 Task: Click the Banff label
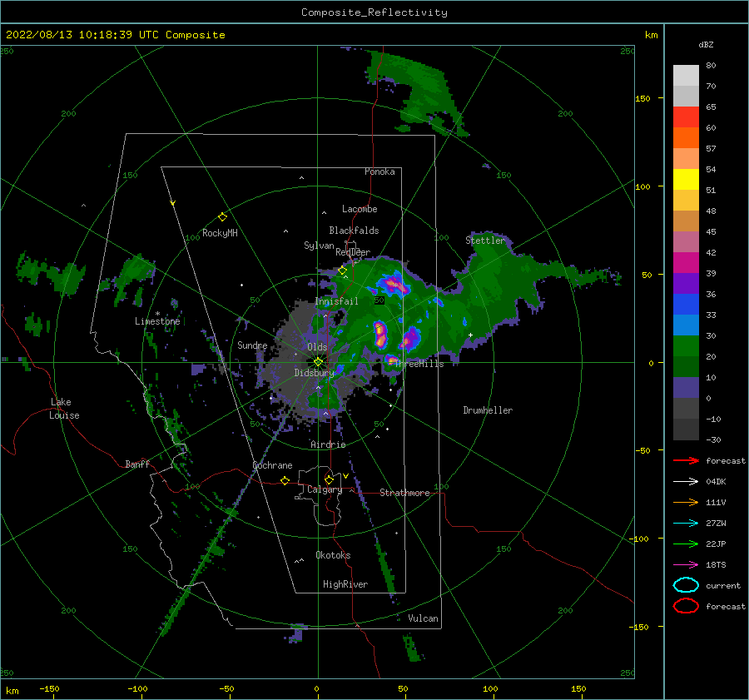point(137,464)
